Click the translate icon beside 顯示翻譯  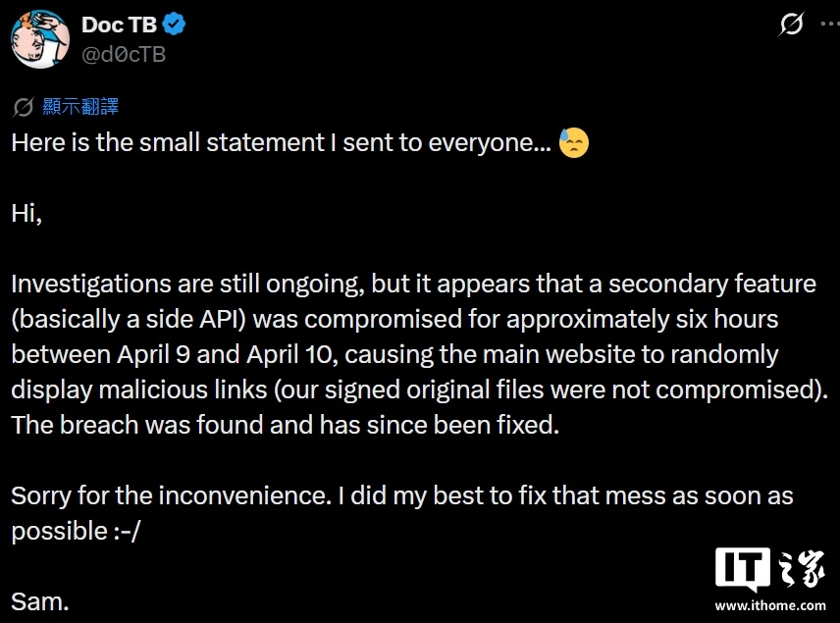click(24, 108)
